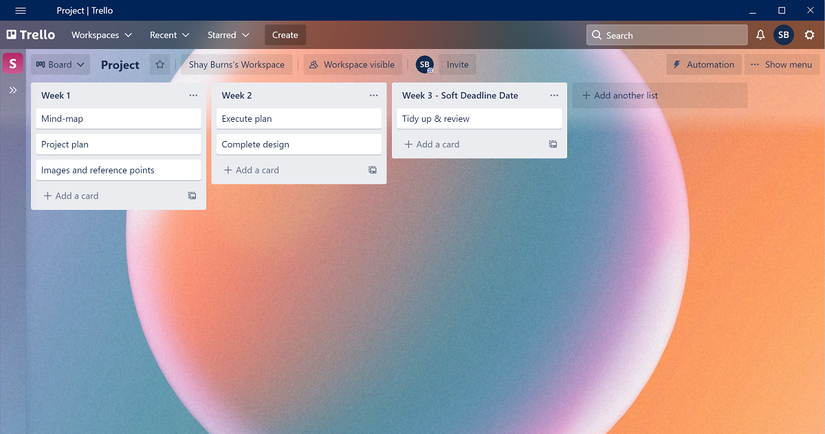Click the Week 1 list title

[x=56, y=95]
